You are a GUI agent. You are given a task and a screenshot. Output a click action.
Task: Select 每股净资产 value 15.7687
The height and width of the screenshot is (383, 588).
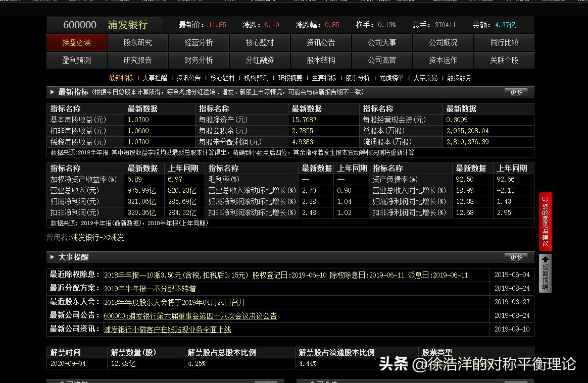click(x=304, y=120)
